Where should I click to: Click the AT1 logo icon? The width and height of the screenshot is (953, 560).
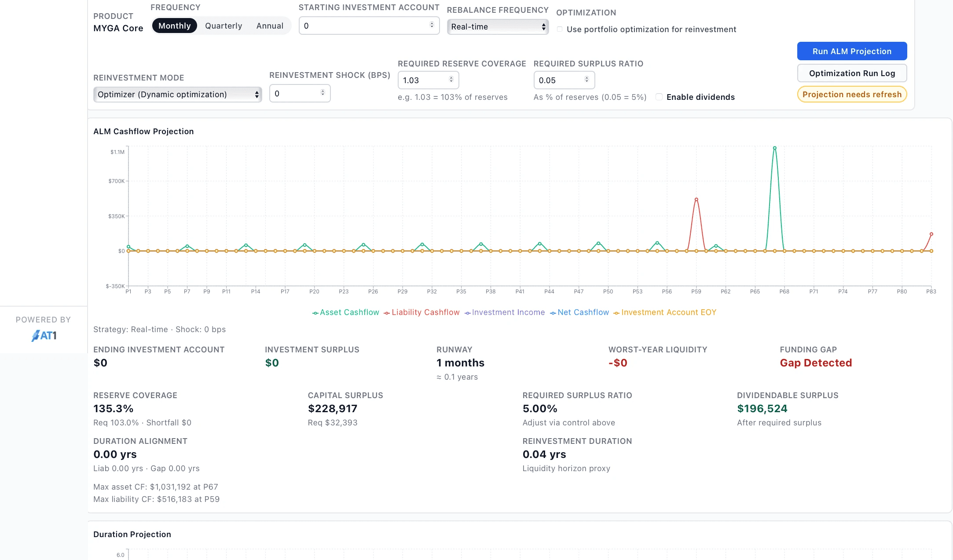tap(44, 336)
